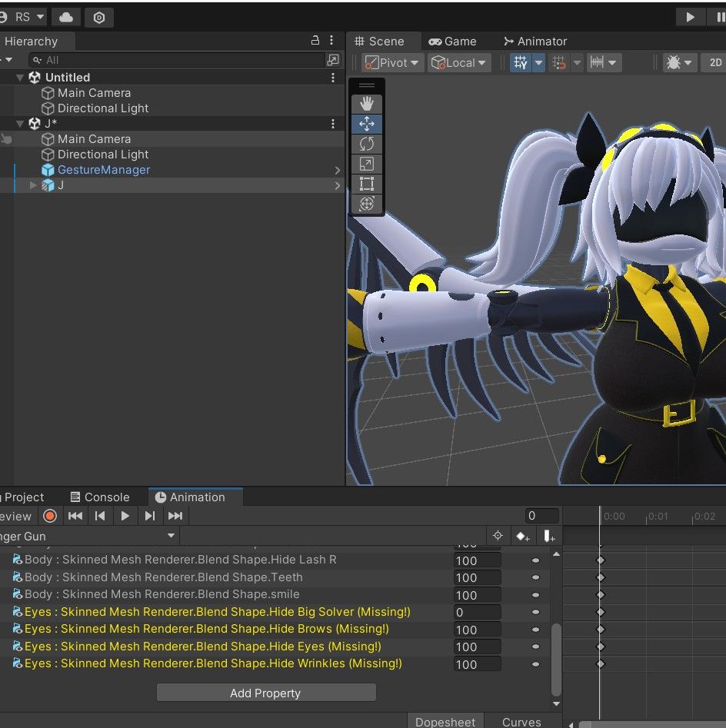Toggle animation recording mode
The image size is (726, 728).
(50, 516)
